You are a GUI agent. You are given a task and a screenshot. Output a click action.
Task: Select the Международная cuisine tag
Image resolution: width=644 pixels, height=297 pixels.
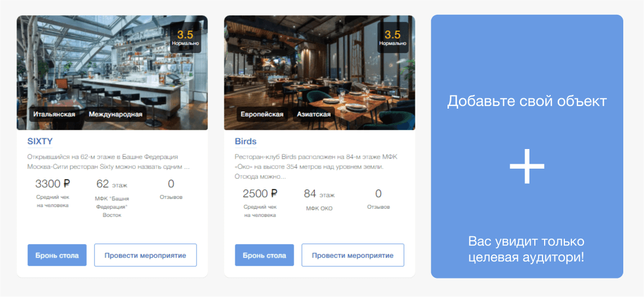(115, 114)
